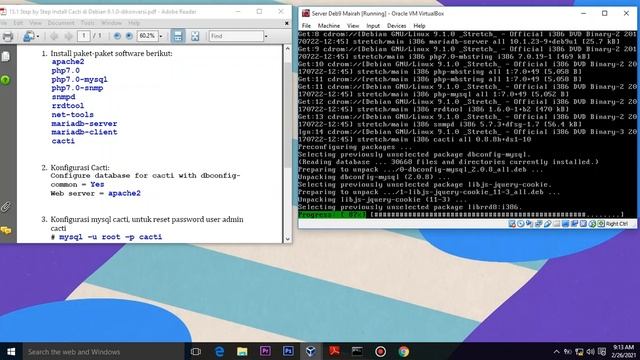Zoom out the PDF document
The width and height of the screenshot is (640, 360).
117,36
